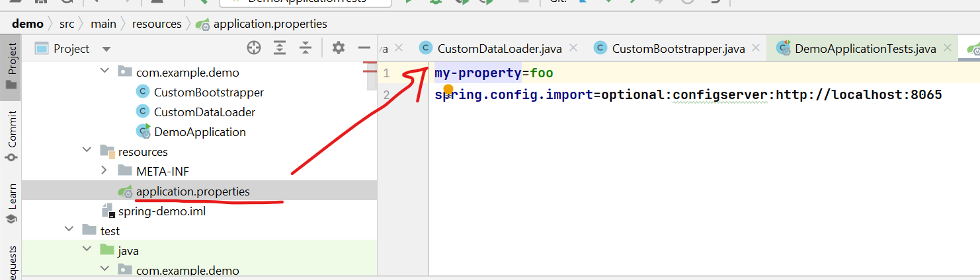Click the 'foo' value in editor
This screenshot has height=280, width=980.
tap(542, 73)
